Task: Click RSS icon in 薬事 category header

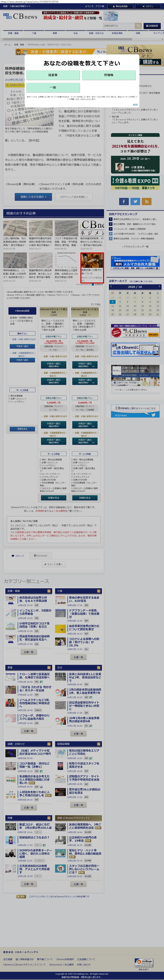Action: (49, 667)
